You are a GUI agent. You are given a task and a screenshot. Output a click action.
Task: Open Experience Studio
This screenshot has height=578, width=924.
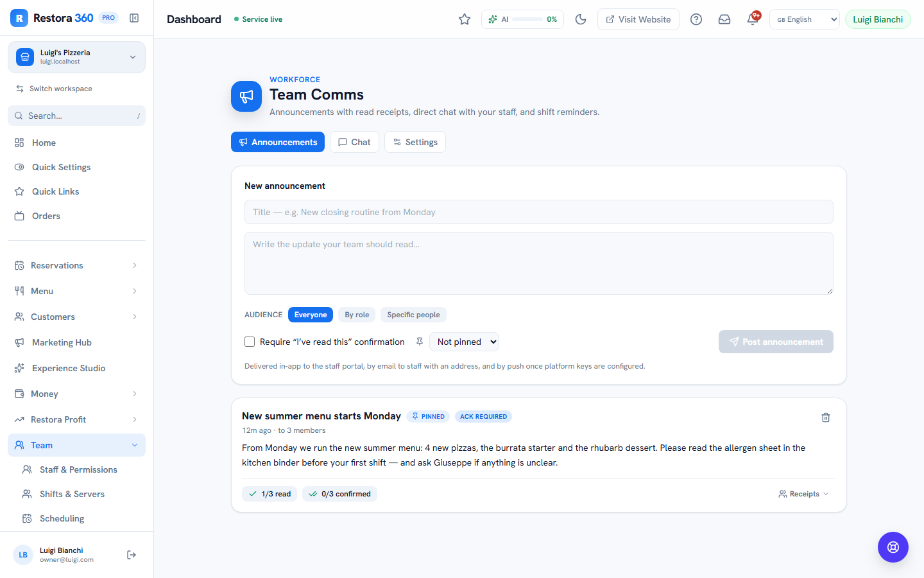(x=76, y=368)
